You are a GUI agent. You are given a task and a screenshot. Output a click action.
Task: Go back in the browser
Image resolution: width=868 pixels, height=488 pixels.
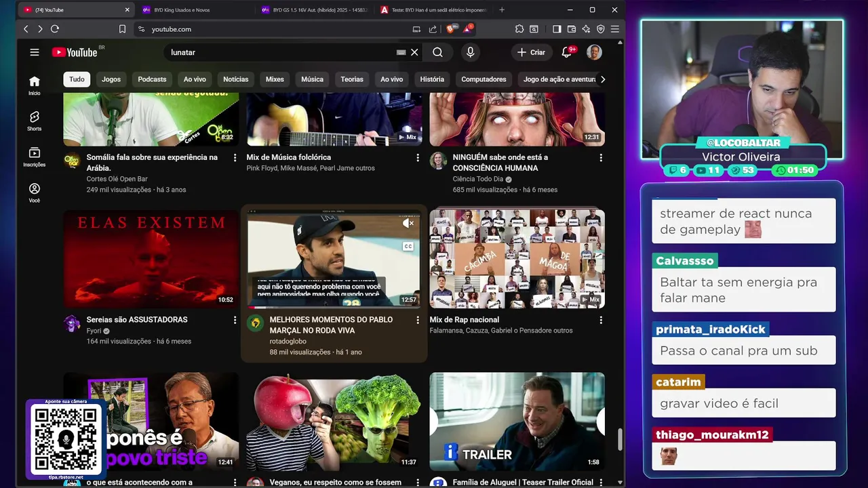point(26,29)
